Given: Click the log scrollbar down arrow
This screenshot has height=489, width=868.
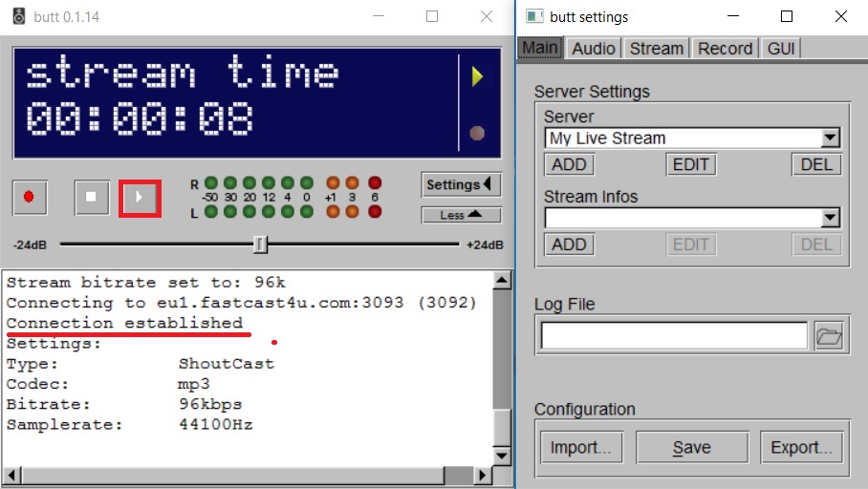Looking at the screenshot, I should tap(502, 457).
